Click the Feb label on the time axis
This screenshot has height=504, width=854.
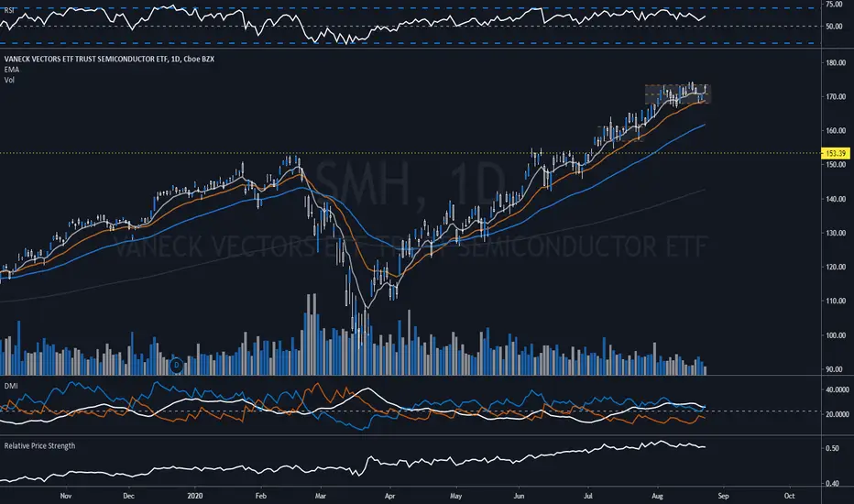click(x=261, y=496)
